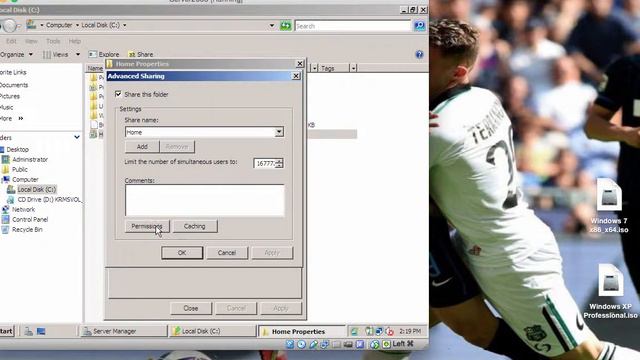This screenshot has height=360, width=640.
Task: Click the Computer breadcrumb in address bar
Action: (x=59, y=25)
